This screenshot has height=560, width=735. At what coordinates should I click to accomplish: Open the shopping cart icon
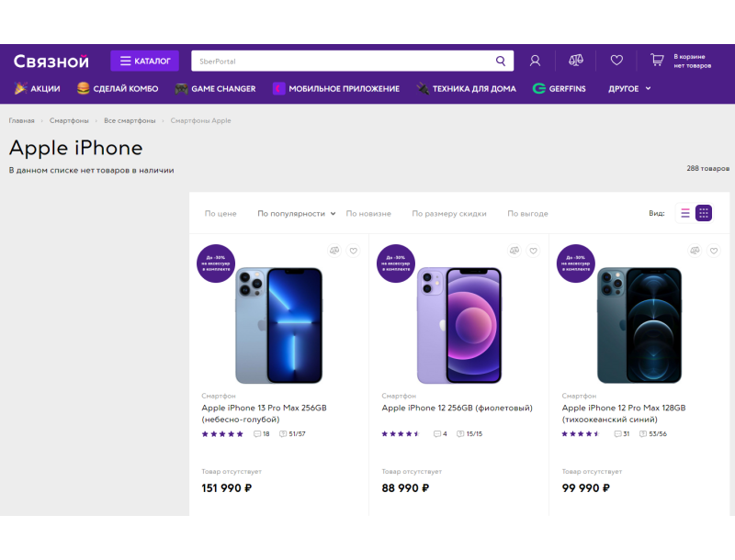click(x=657, y=61)
